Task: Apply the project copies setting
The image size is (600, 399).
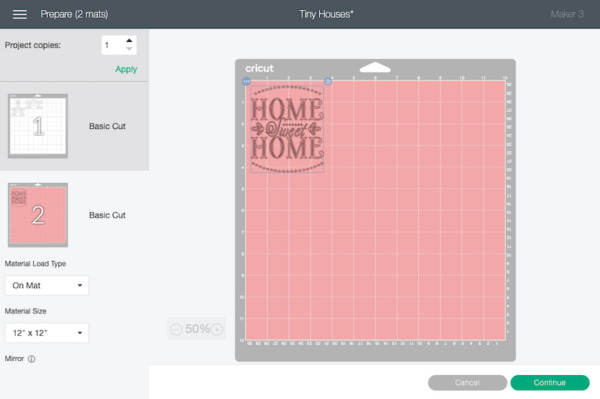Action: pos(126,69)
